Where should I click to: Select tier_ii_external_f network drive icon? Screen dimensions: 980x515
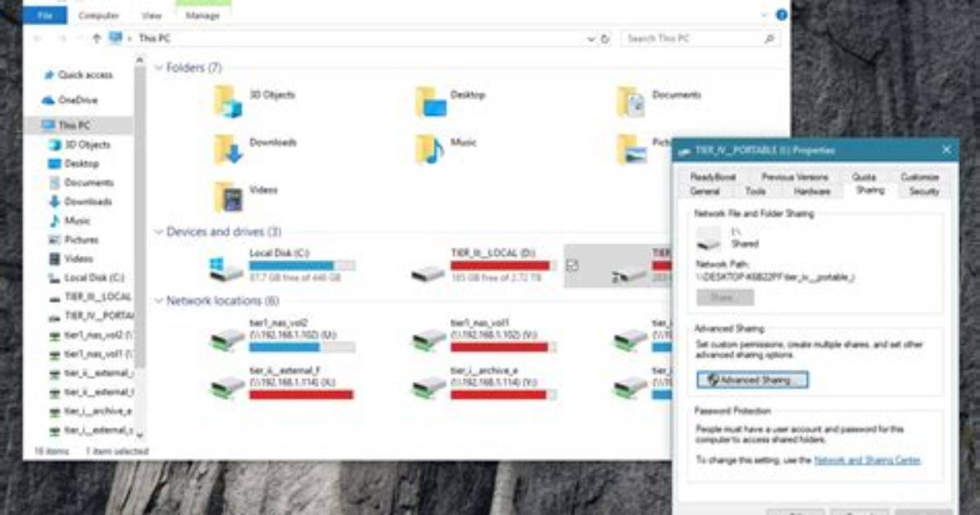(227, 386)
